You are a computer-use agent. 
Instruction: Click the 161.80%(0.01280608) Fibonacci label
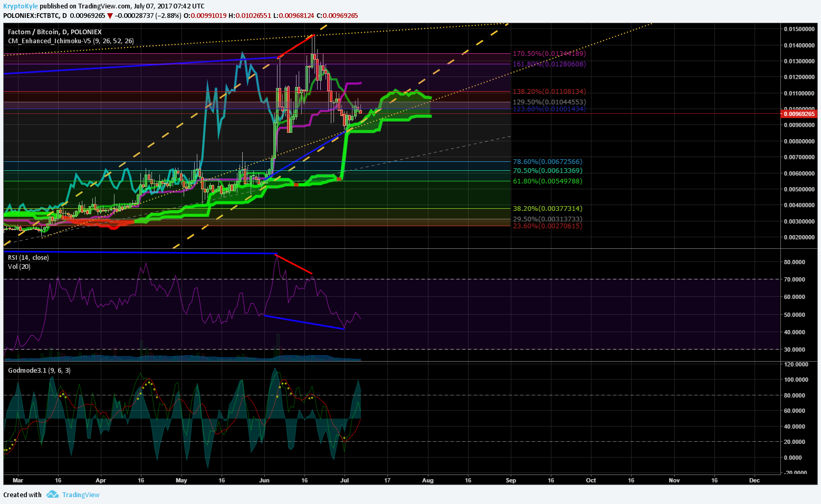(549, 64)
